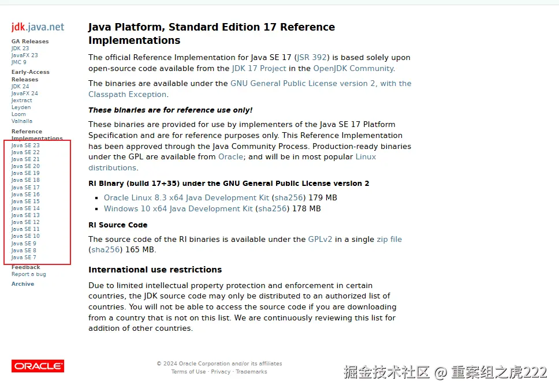
Task: Select Java SE 23 reference implementation
Action: click(25, 145)
